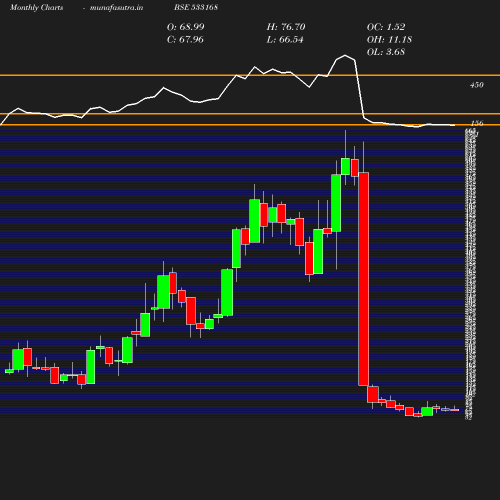Select the 'H: 76.70' high value
Screen dimensions: 500x500
point(286,27)
